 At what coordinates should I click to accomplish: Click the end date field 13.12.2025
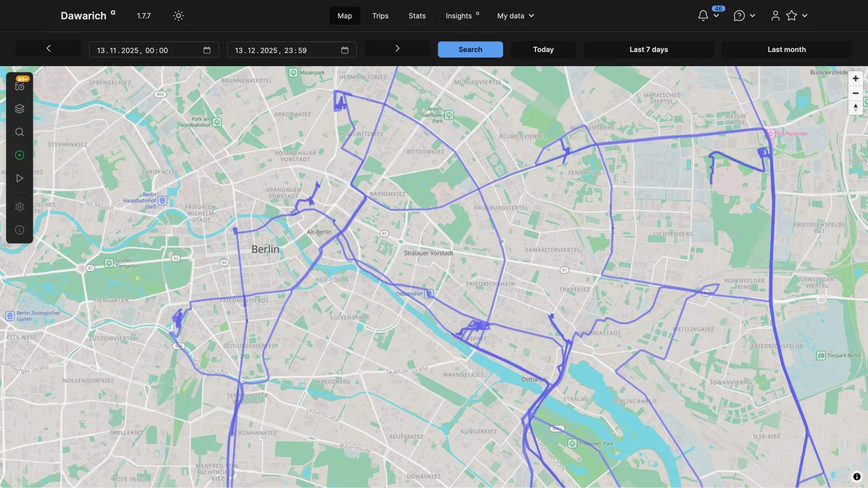(x=291, y=50)
